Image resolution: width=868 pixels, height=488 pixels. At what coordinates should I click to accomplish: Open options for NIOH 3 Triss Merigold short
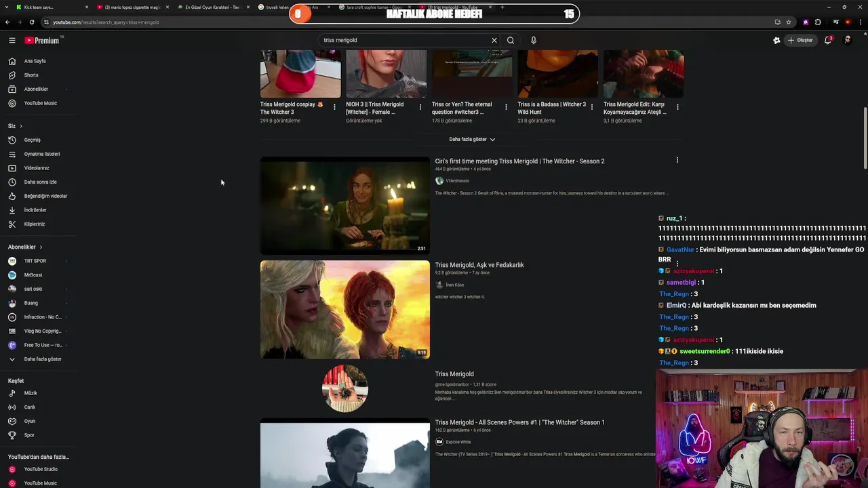coord(420,107)
